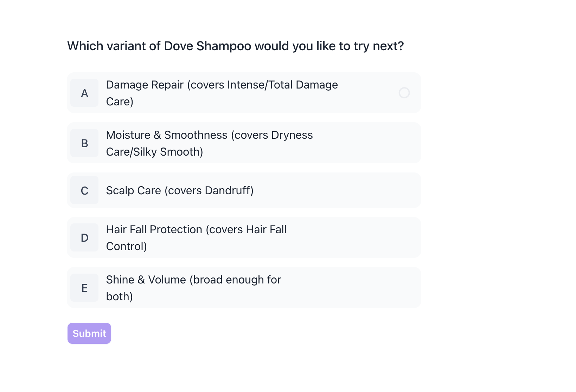Click the letter A badge
The height and width of the screenshot is (392, 576).
pyautogui.click(x=84, y=93)
